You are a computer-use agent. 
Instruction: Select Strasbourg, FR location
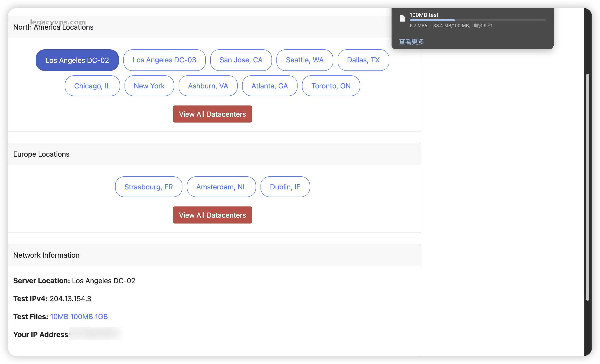point(149,187)
